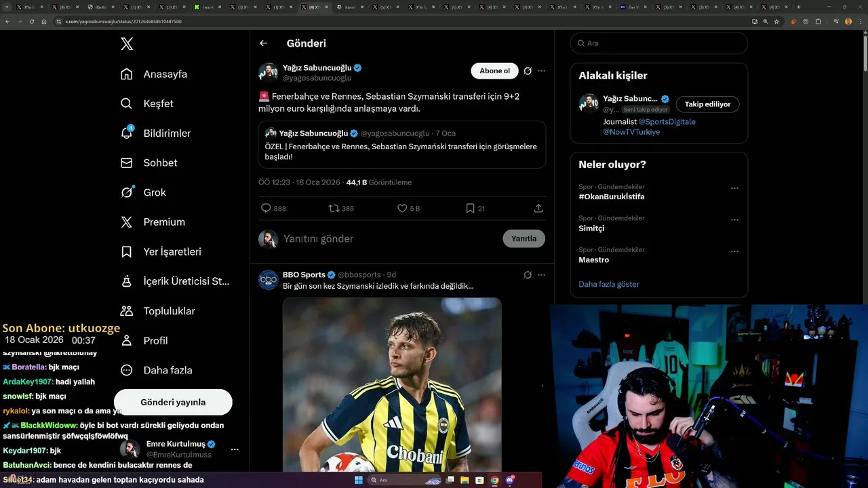This screenshot has height=488, width=868.
Task: Go back with the Gönderi arrow
Action: pos(264,43)
